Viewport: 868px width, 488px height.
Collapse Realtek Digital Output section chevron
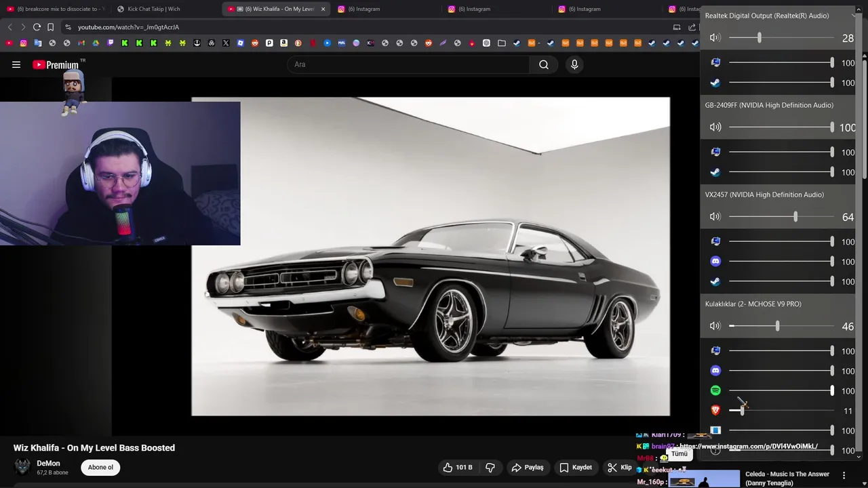point(854,16)
